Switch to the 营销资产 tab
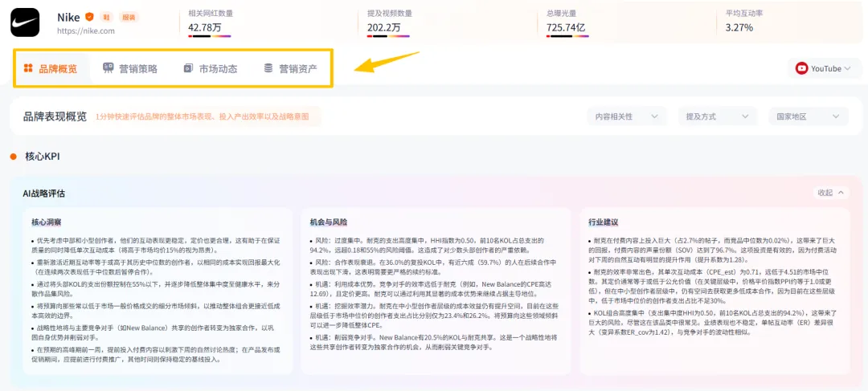This screenshot has height=391, width=868. 290,68
